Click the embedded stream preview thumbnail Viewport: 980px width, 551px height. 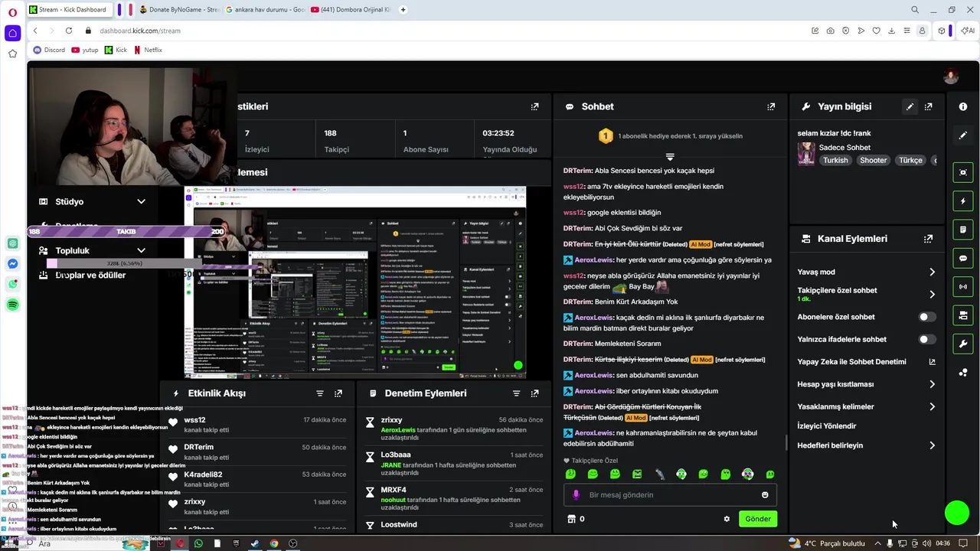pyautogui.click(x=355, y=282)
